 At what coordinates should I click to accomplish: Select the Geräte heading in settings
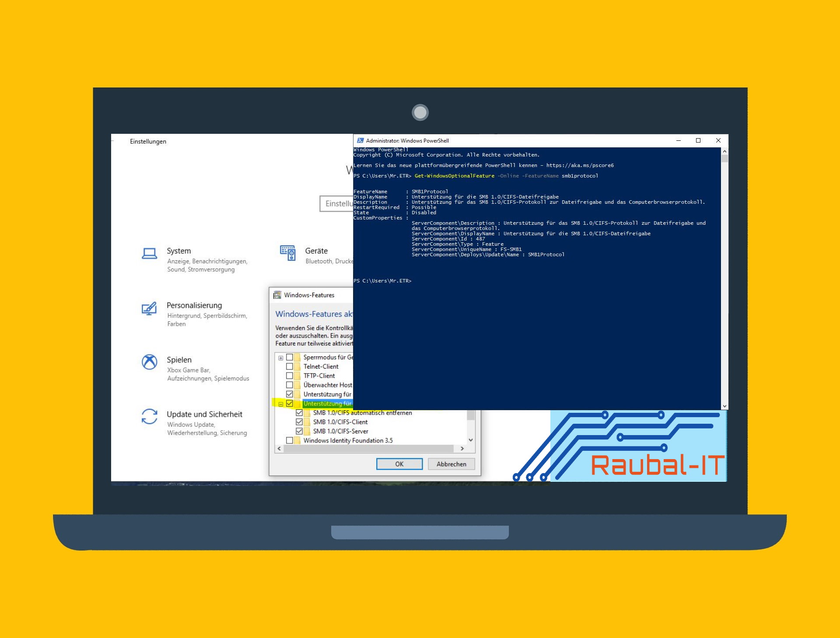tap(316, 251)
